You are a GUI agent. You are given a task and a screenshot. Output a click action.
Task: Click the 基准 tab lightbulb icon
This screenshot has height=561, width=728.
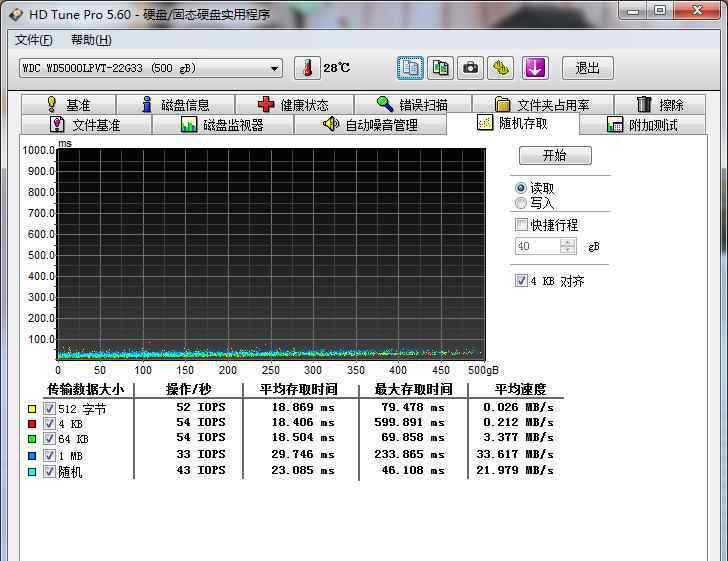52,104
